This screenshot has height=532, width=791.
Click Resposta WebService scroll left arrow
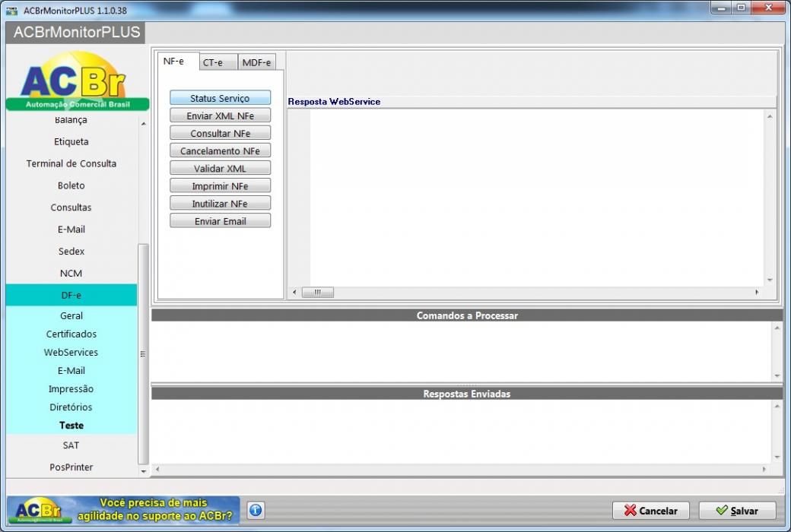(x=294, y=292)
